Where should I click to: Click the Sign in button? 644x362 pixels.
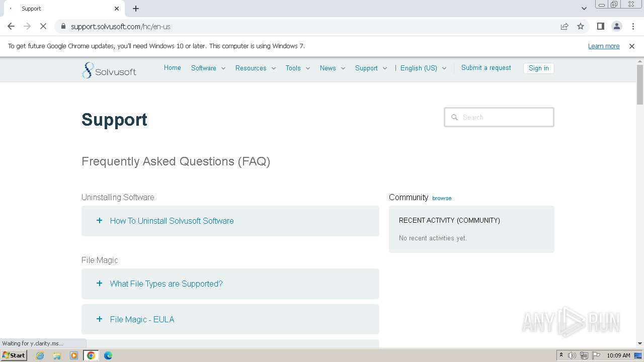click(538, 68)
